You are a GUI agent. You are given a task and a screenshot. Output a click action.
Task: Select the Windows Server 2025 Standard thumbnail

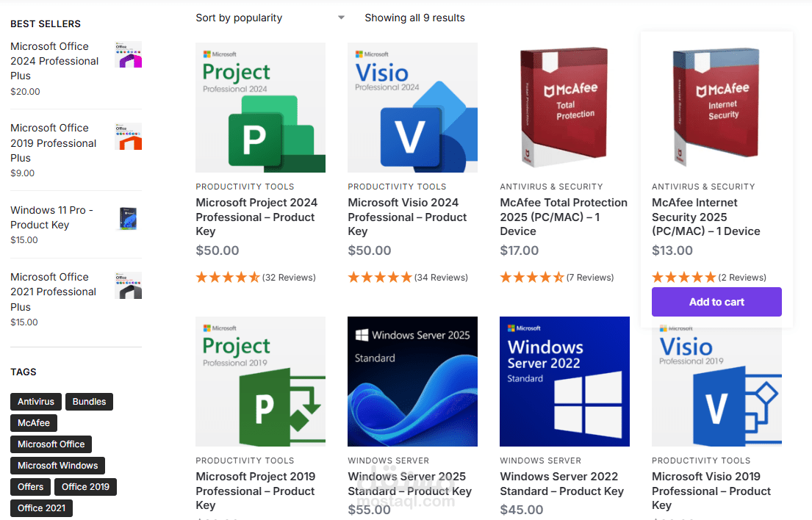coord(412,381)
